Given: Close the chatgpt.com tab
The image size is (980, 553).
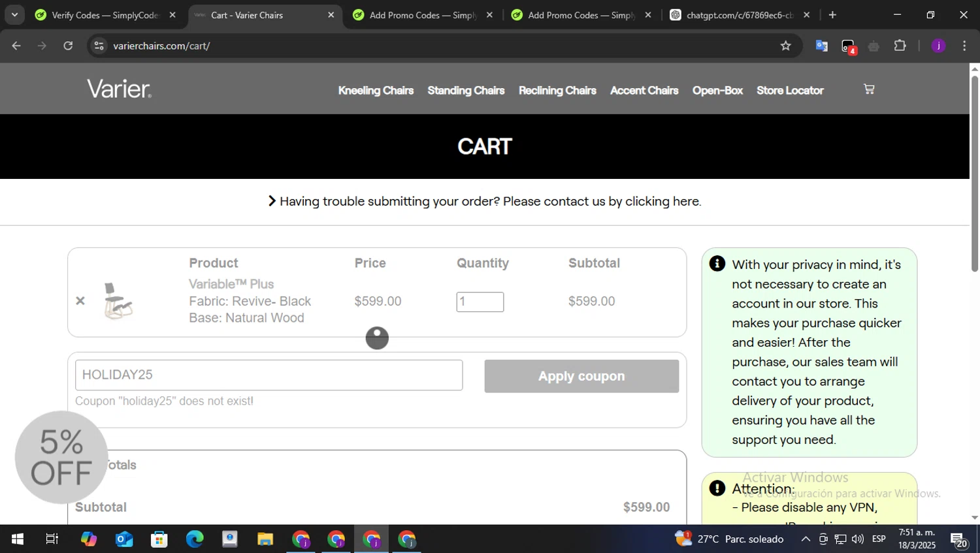Looking at the screenshot, I should click(x=806, y=15).
